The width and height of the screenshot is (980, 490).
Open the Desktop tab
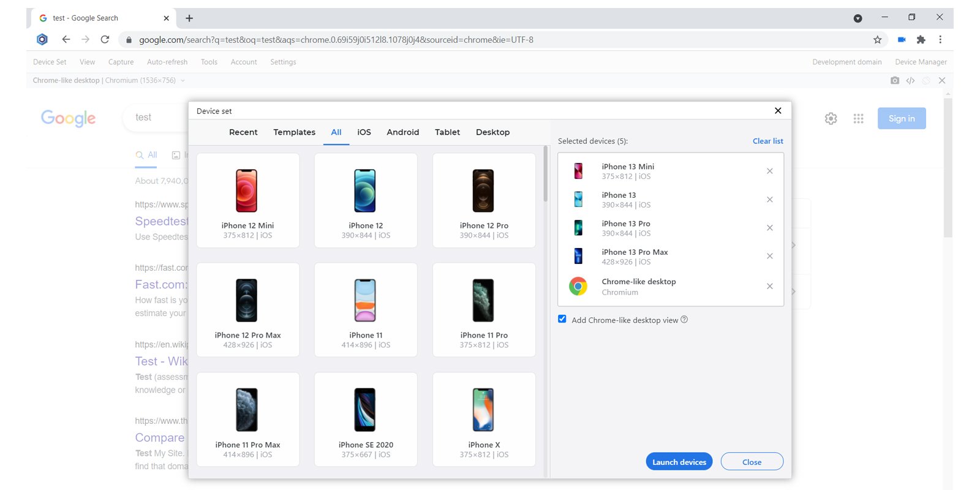[492, 132]
